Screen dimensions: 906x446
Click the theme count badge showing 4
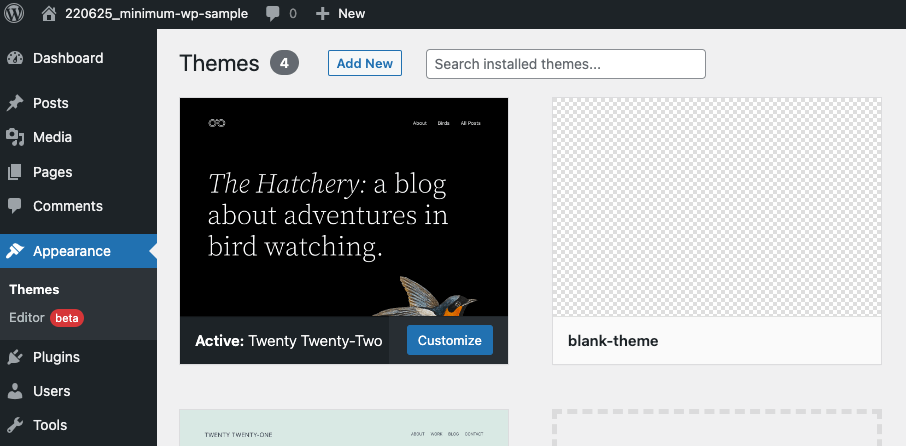click(x=284, y=63)
